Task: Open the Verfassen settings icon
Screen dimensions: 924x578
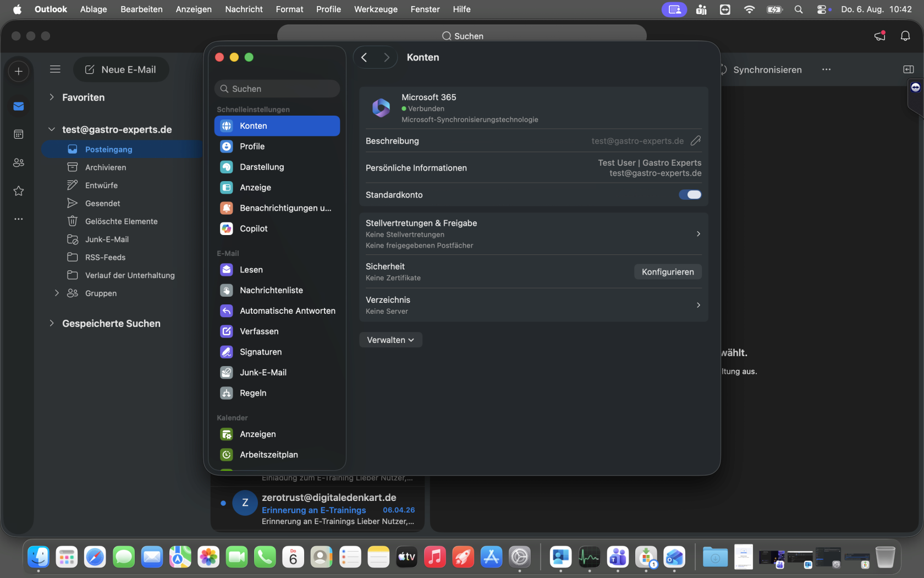Action: [227, 331]
